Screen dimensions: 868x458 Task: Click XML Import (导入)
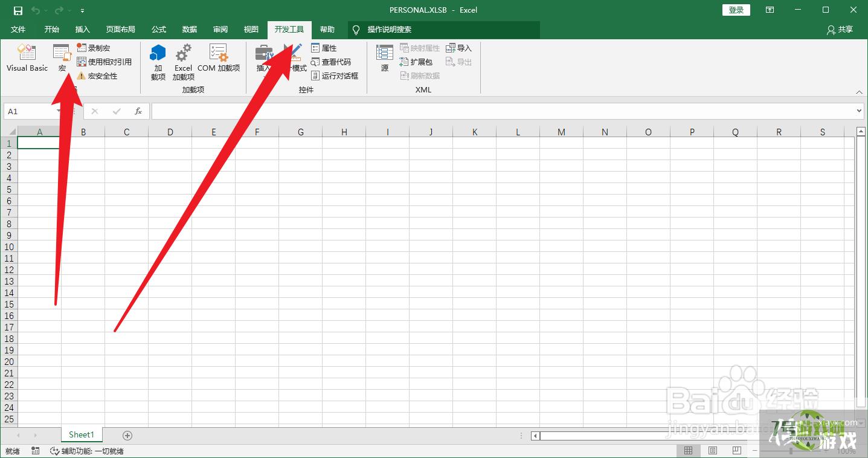[x=458, y=48]
